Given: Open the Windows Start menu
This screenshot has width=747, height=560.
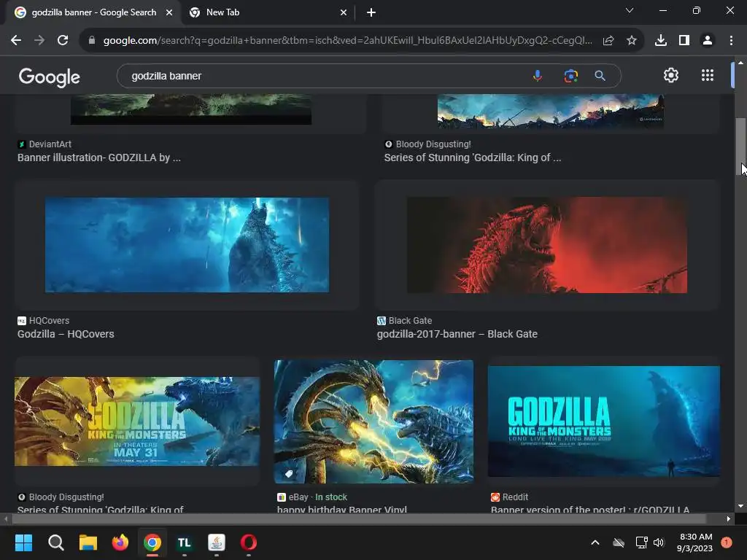Looking at the screenshot, I should coord(23,542).
